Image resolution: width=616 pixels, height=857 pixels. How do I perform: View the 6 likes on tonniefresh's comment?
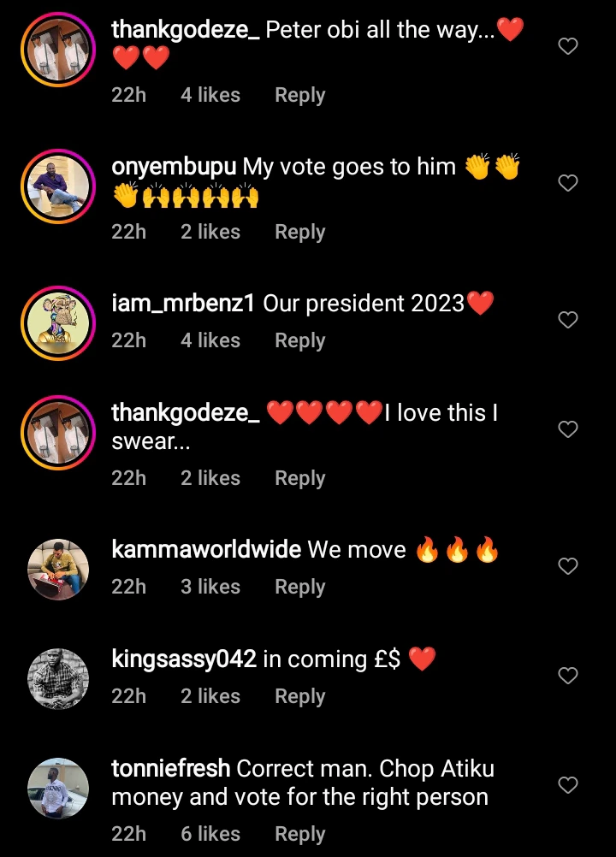click(210, 834)
